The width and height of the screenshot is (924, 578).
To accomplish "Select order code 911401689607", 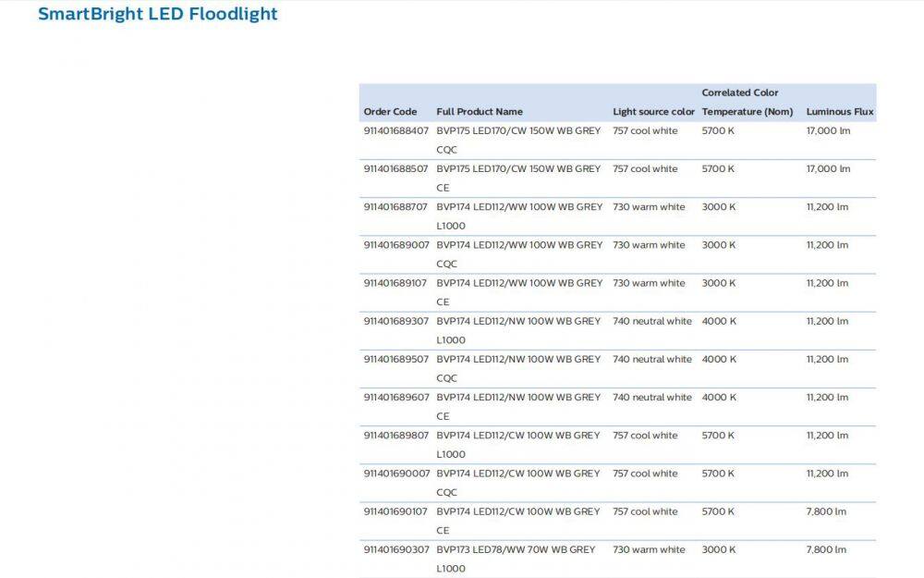I will [396, 397].
